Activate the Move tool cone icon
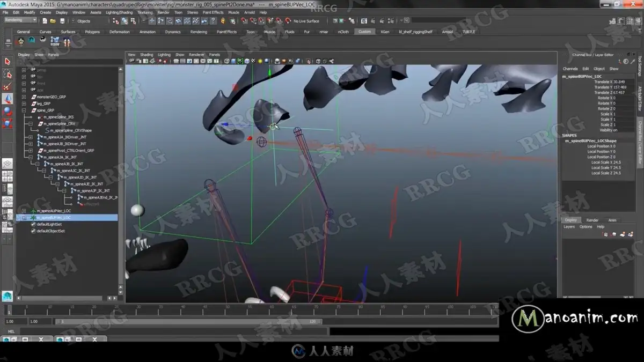This screenshot has width=644, height=362. coord(8,99)
